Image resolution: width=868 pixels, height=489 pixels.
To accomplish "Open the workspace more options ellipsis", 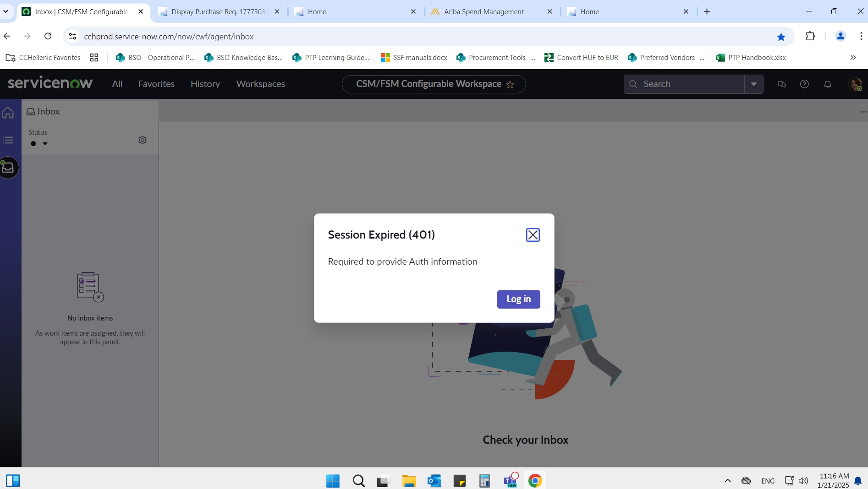I will 863,112.
